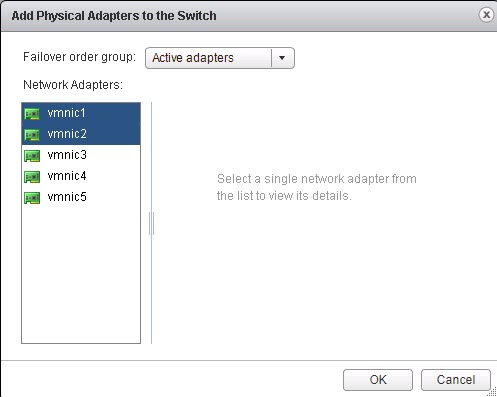Choose vmnic4 from the adapter list

[x=81, y=176]
